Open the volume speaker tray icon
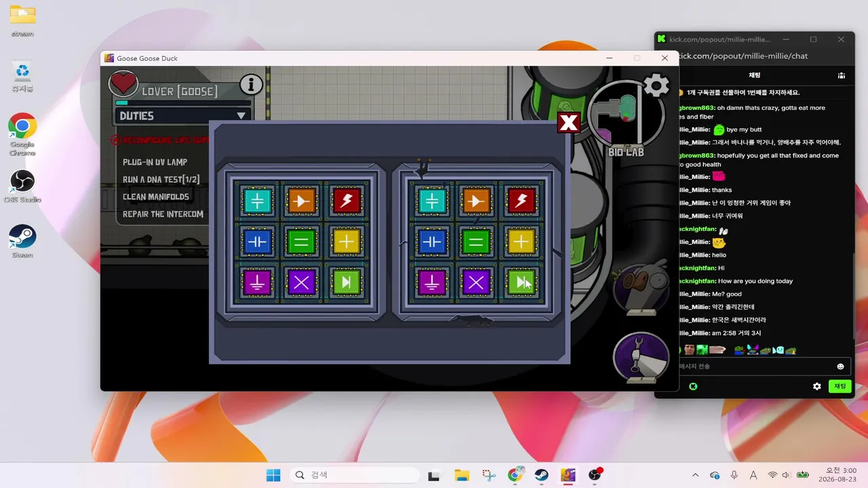868x488 pixels. [x=786, y=475]
